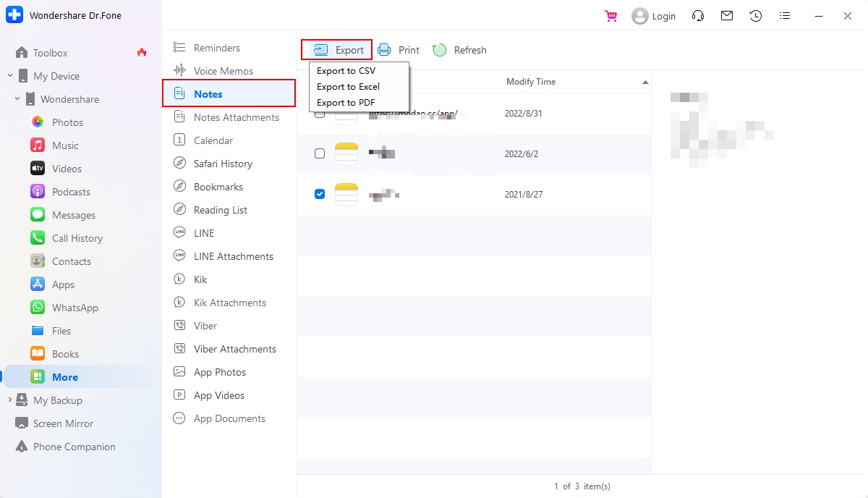Uncheck the 2021/8/27 note checkbox
The width and height of the screenshot is (868, 498).
pos(320,194)
